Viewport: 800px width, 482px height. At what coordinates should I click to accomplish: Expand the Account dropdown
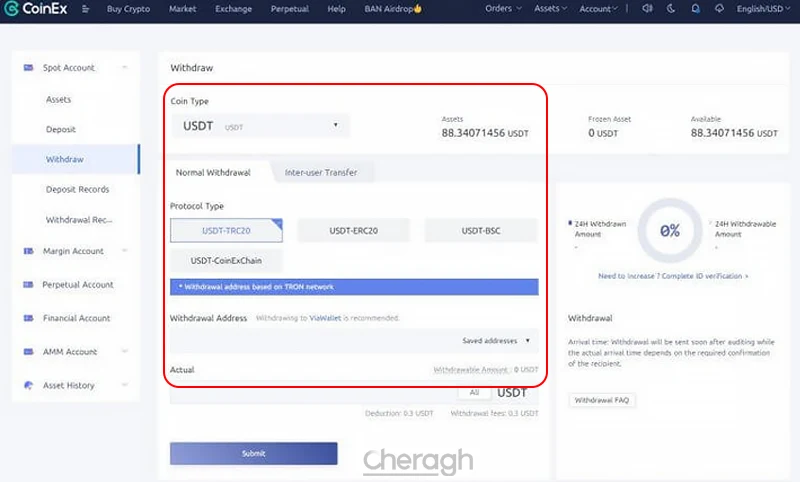tap(598, 9)
